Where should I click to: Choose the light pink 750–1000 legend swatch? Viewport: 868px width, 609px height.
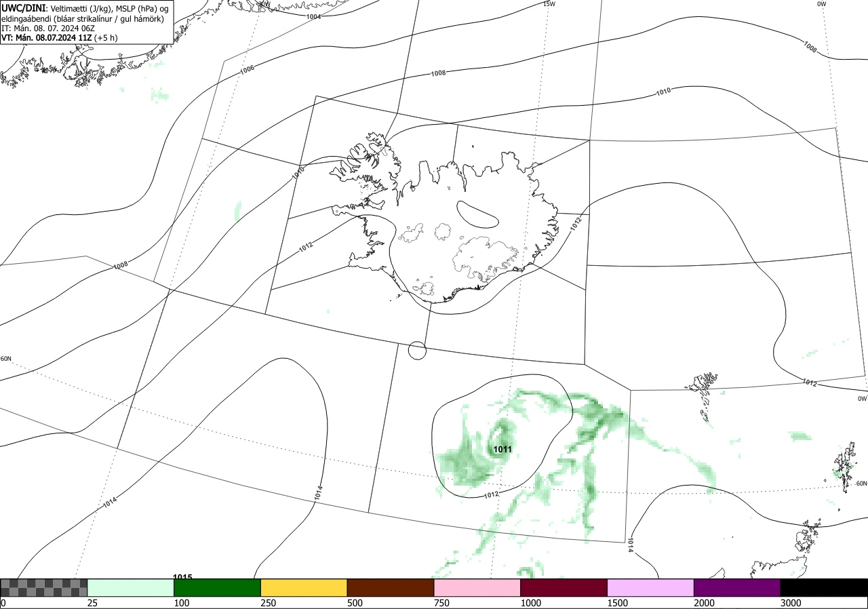point(477,587)
